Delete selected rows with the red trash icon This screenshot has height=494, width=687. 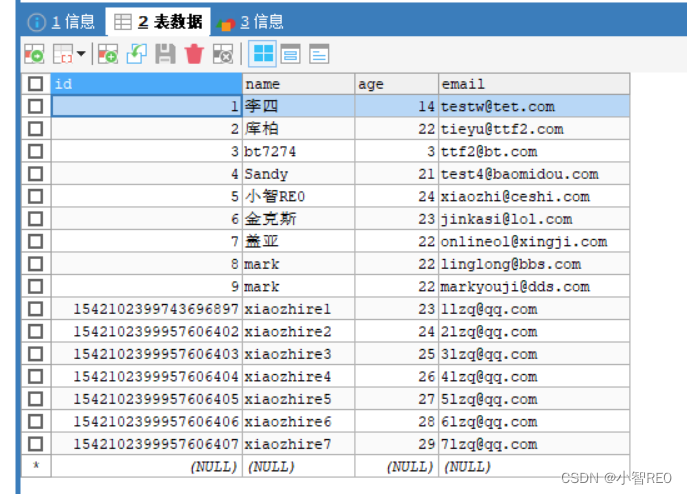(194, 54)
